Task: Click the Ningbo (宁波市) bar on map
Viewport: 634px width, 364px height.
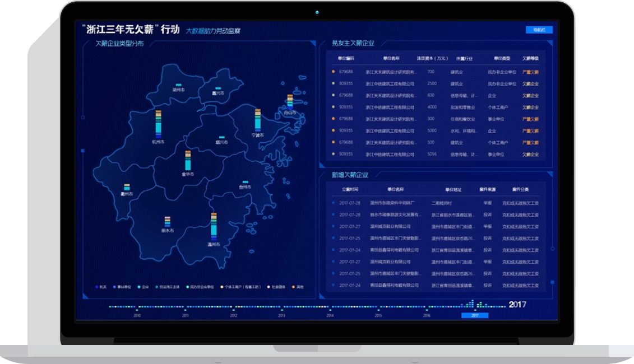Action: 257,120
